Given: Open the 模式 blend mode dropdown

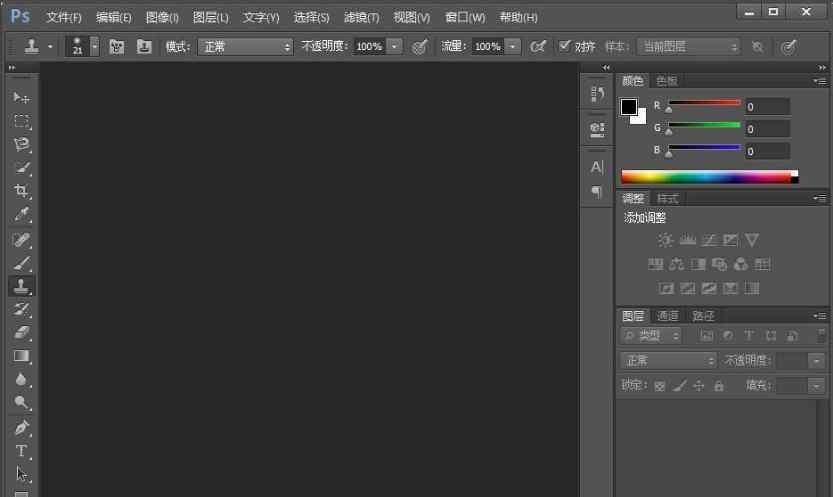Looking at the screenshot, I should 245,47.
